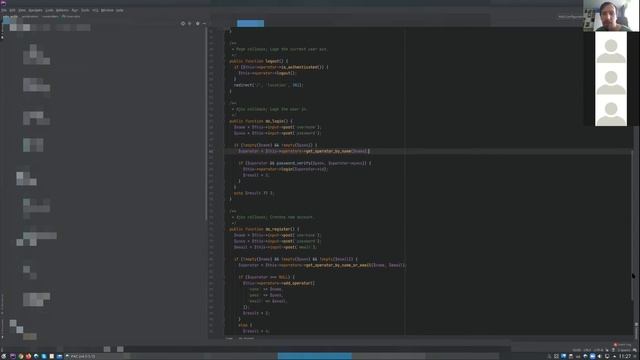Click the file encoding in status bar
Viewport: 640px width, 360px height.
(x=598, y=350)
